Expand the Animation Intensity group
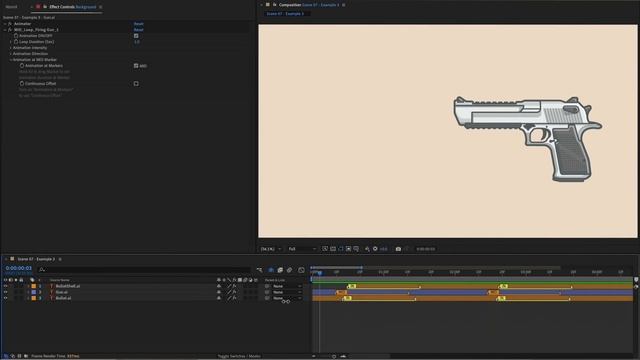Viewport: 640px width, 360px height. click(11, 48)
